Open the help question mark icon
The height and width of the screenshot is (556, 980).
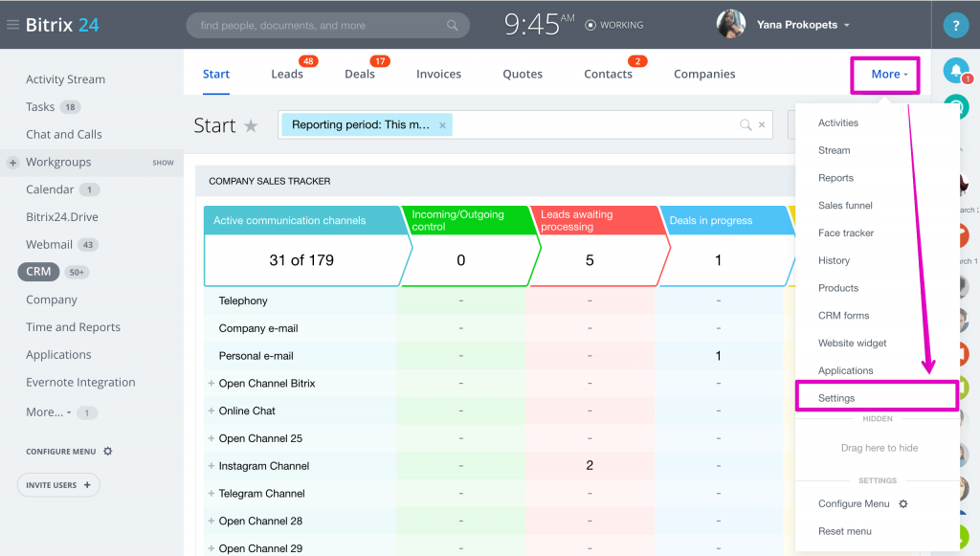pyautogui.click(x=956, y=26)
